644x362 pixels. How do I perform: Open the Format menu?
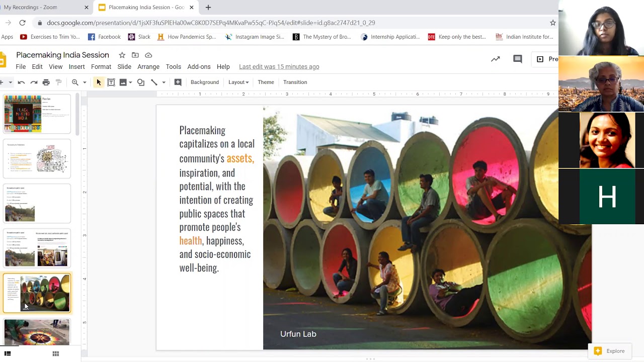pyautogui.click(x=101, y=67)
